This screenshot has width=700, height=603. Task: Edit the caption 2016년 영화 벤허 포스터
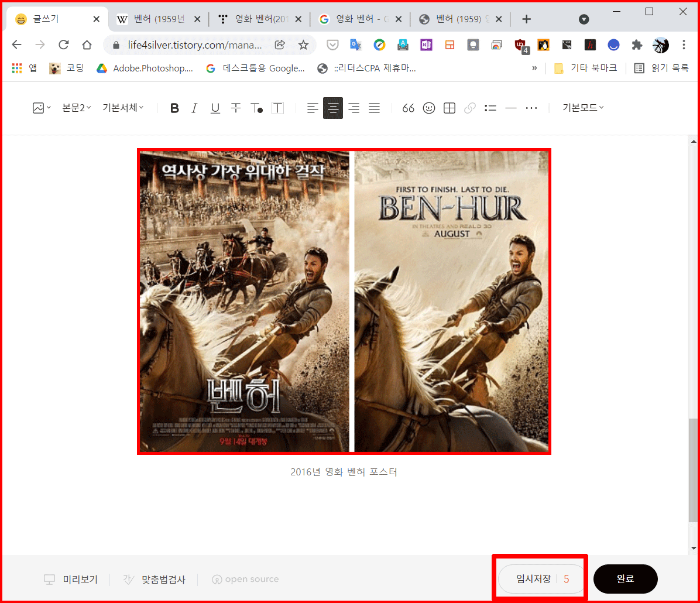344,472
